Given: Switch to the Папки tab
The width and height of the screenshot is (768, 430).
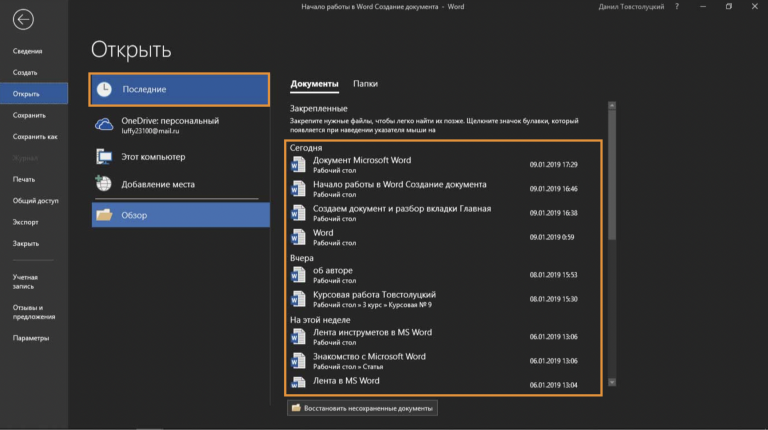Looking at the screenshot, I should pos(365,84).
